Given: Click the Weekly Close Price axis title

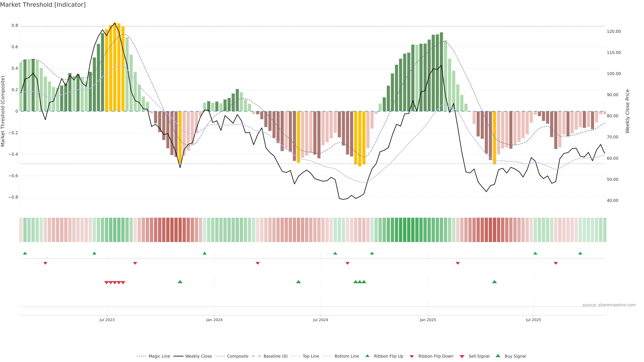Looking at the screenshot, I should click(x=627, y=111).
